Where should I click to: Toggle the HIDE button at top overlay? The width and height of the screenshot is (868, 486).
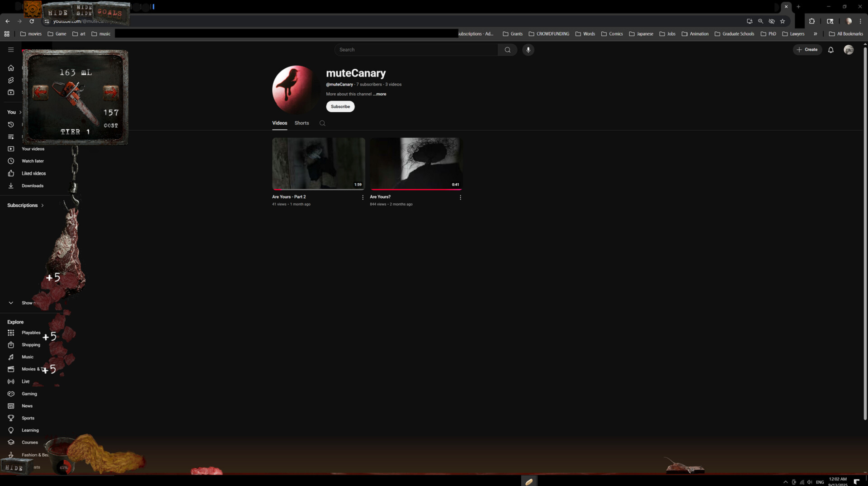click(x=57, y=13)
